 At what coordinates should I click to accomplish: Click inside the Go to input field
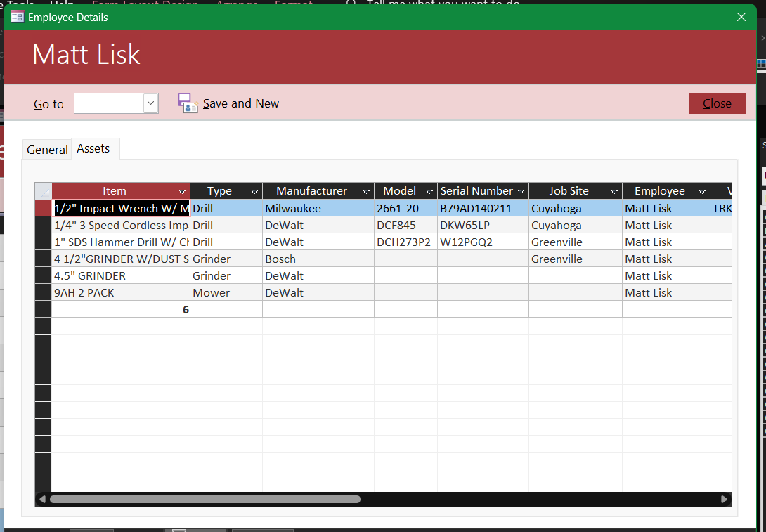109,103
